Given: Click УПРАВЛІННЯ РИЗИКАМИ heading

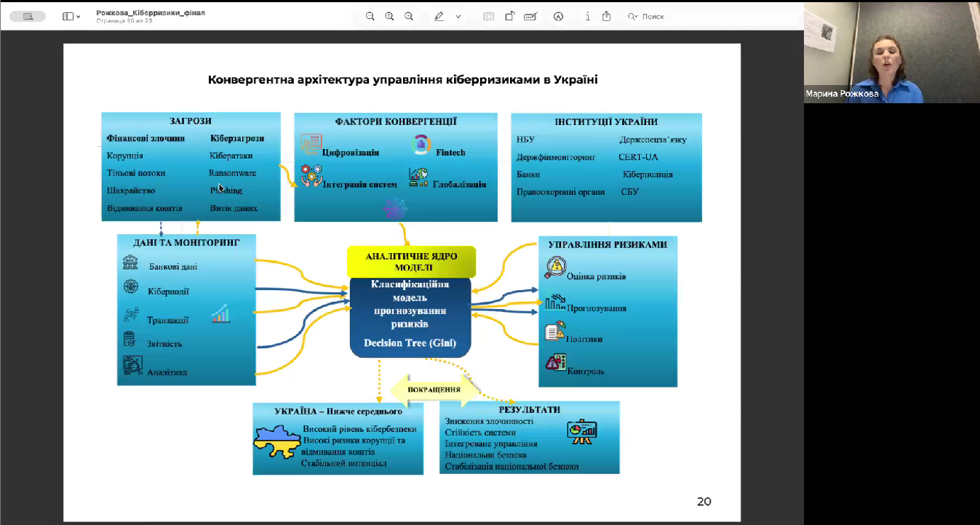Looking at the screenshot, I should (607, 244).
